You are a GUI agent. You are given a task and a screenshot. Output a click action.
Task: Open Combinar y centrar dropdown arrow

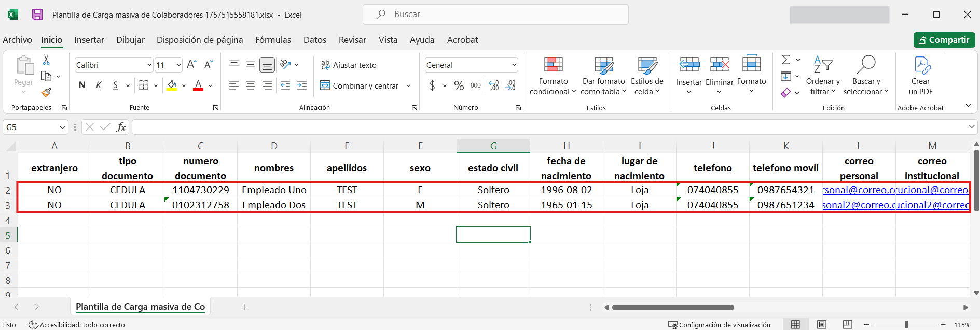[409, 85]
